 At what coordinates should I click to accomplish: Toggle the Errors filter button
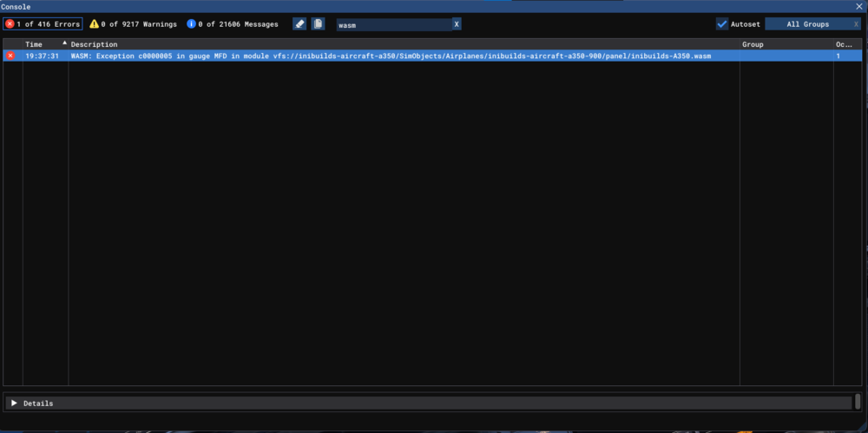(x=43, y=24)
